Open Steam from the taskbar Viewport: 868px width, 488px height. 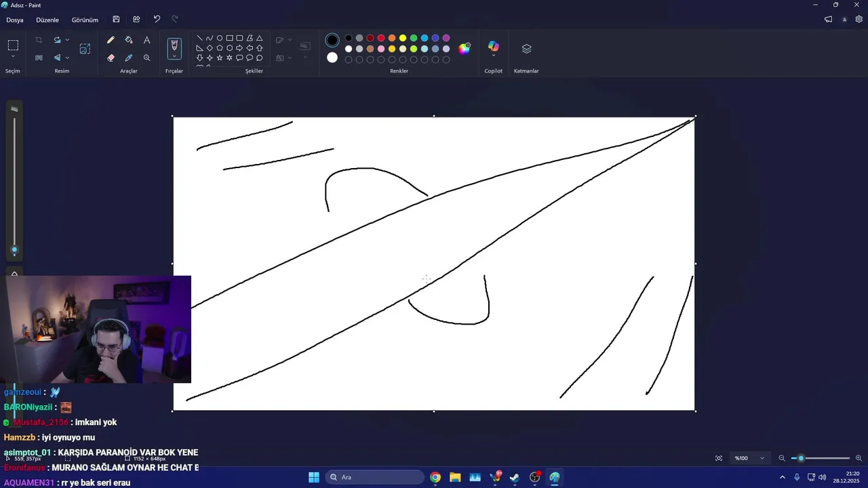[515, 477]
